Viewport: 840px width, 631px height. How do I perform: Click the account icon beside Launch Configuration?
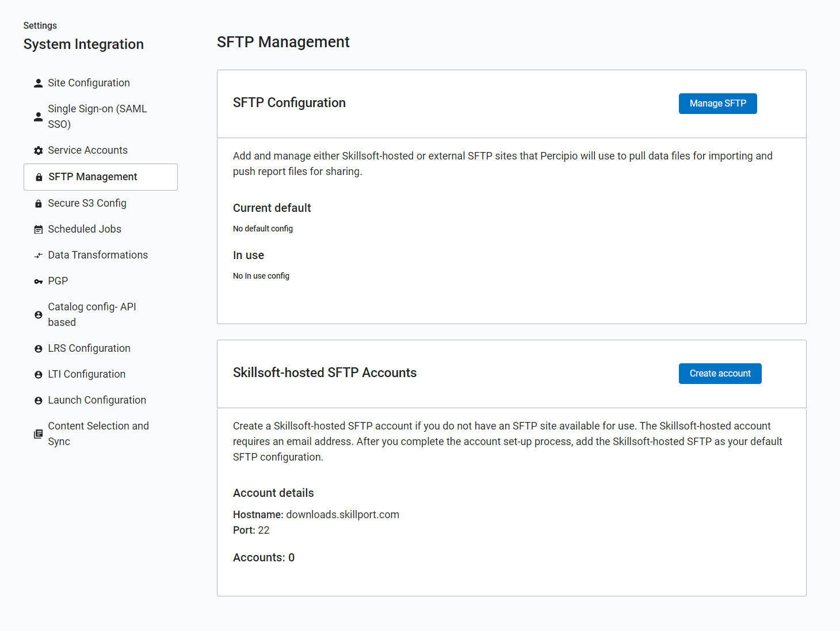click(x=39, y=401)
